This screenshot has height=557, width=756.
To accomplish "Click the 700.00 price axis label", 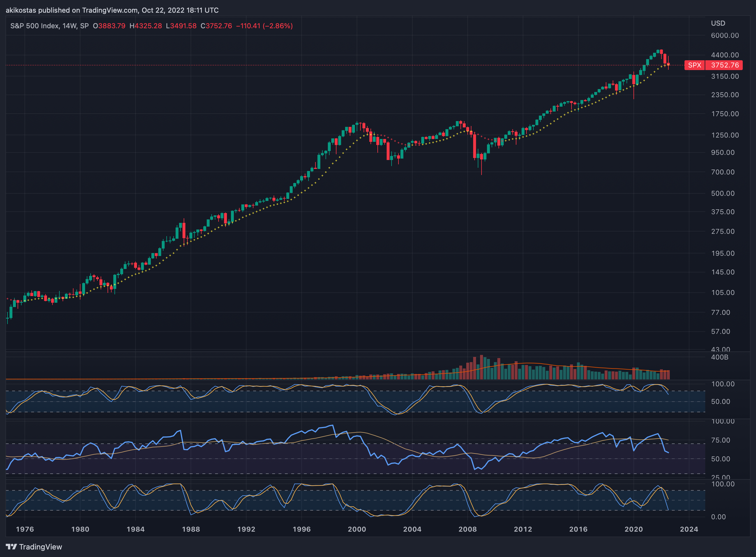I will pyautogui.click(x=723, y=172).
